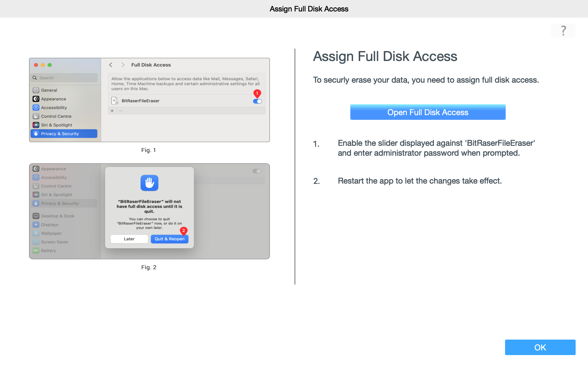Click the Open Full Disk Access button
The image size is (588, 369).
point(428,112)
